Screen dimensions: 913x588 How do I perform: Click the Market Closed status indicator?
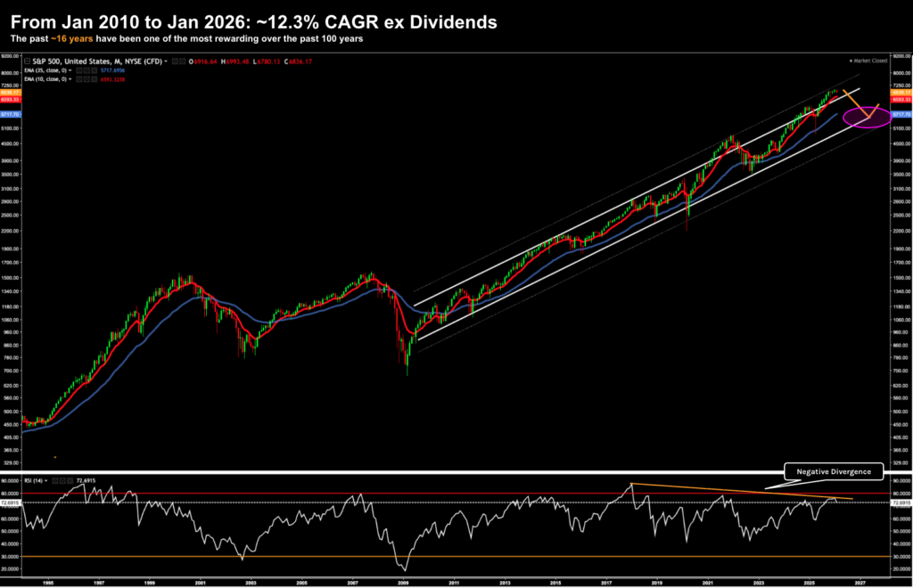(x=868, y=61)
